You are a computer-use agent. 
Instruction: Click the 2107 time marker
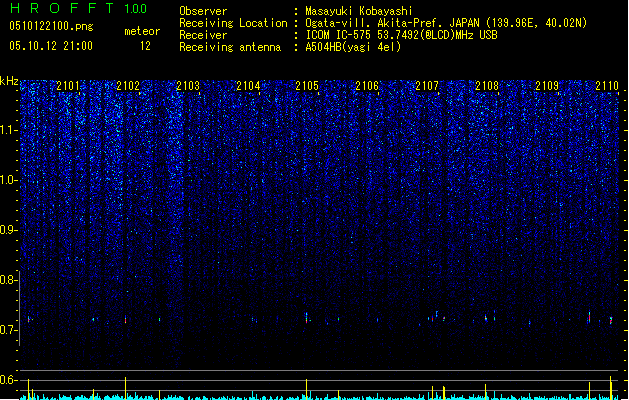427,85
